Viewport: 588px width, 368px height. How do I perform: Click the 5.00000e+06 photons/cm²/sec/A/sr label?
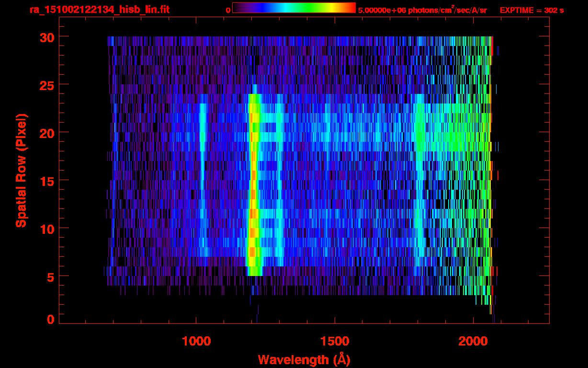tap(422, 10)
